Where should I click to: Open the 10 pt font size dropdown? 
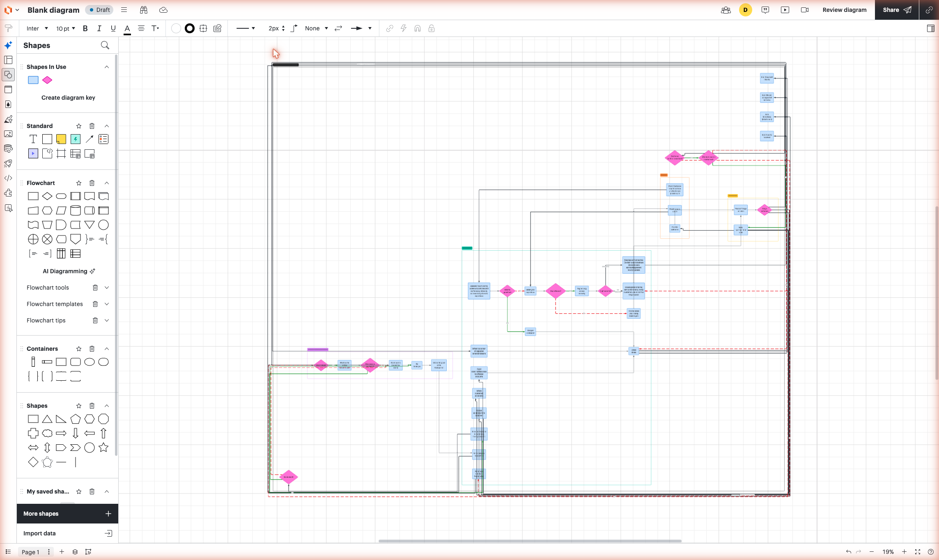pos(66,28)
